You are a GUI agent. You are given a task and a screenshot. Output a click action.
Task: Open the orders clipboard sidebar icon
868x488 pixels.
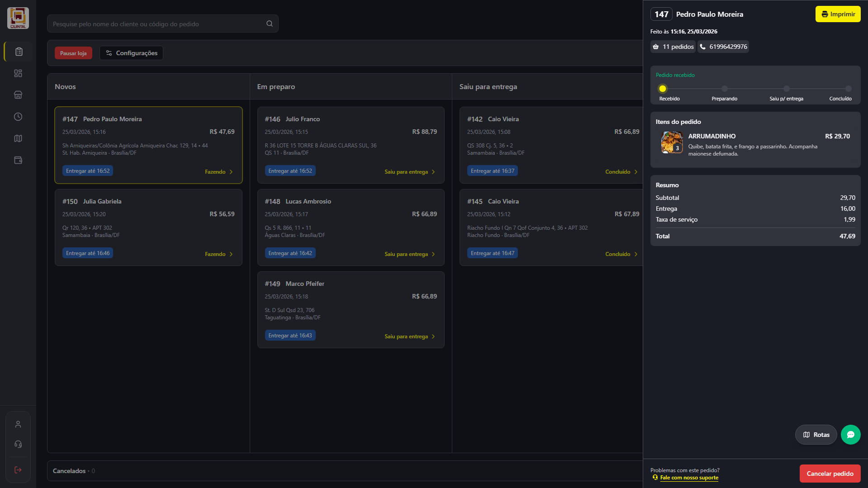(19, 52)
